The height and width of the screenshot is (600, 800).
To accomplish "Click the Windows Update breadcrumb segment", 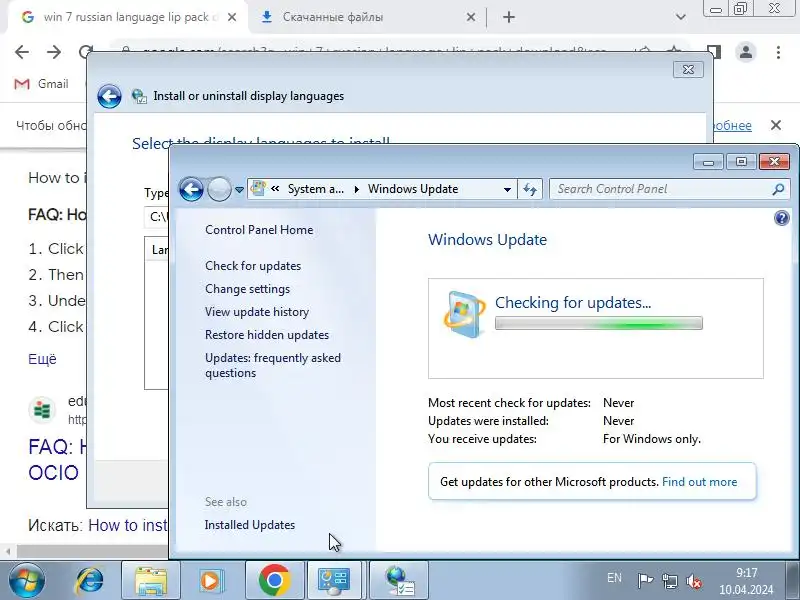I will point(413,189).
